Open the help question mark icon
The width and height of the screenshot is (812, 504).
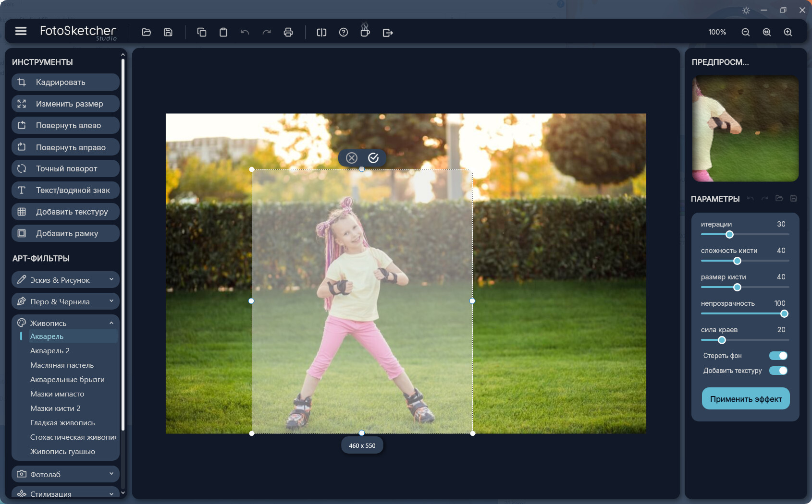(344, 32)
